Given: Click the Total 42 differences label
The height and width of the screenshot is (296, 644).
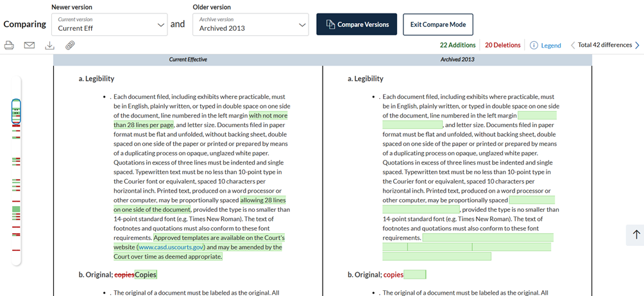Looking at the screenshot, I should pos(605,45).
